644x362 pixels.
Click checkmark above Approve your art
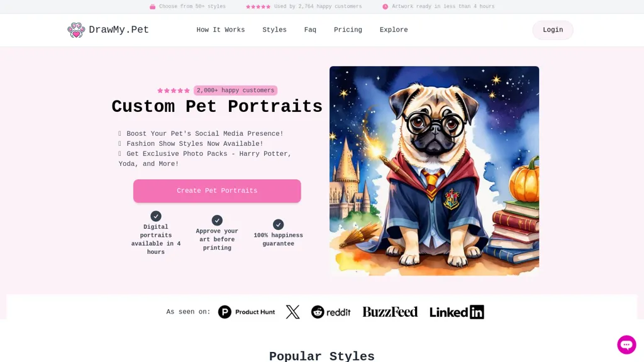[x=217, y=221]
